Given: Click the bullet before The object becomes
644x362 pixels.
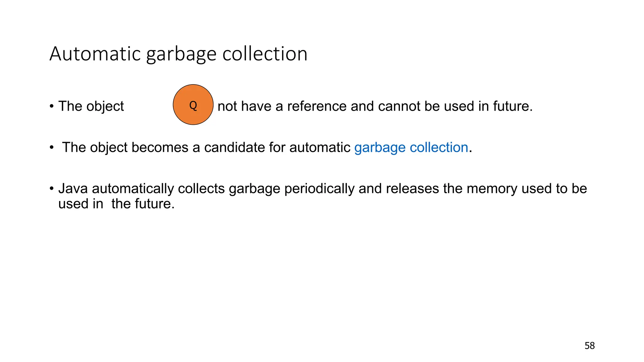Looking at the screenshot, I should pos(52,148).
